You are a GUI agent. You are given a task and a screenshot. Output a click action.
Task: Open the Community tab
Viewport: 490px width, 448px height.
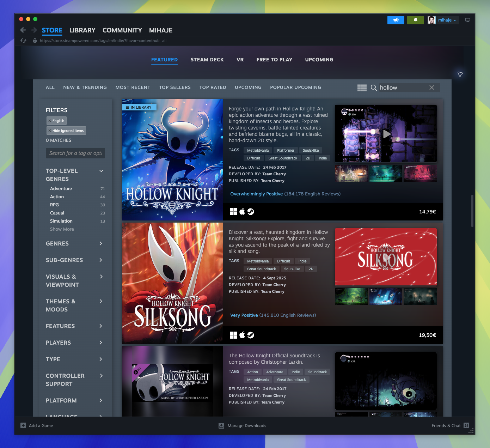point(122,30)
